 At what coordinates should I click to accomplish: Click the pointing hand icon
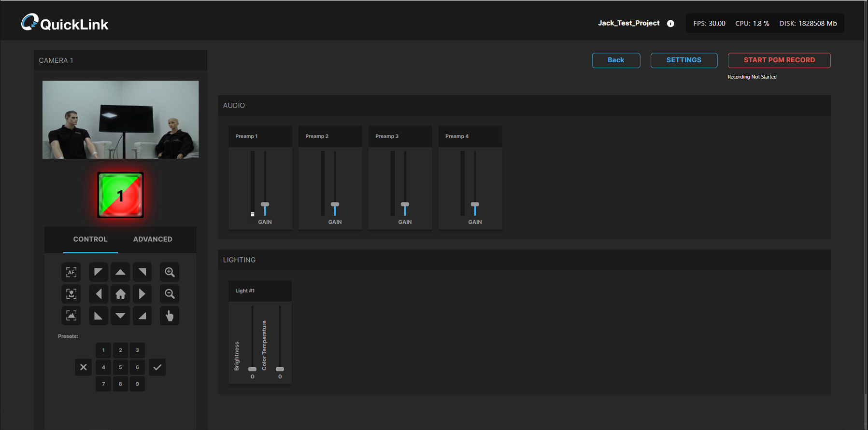pos(170,316)
